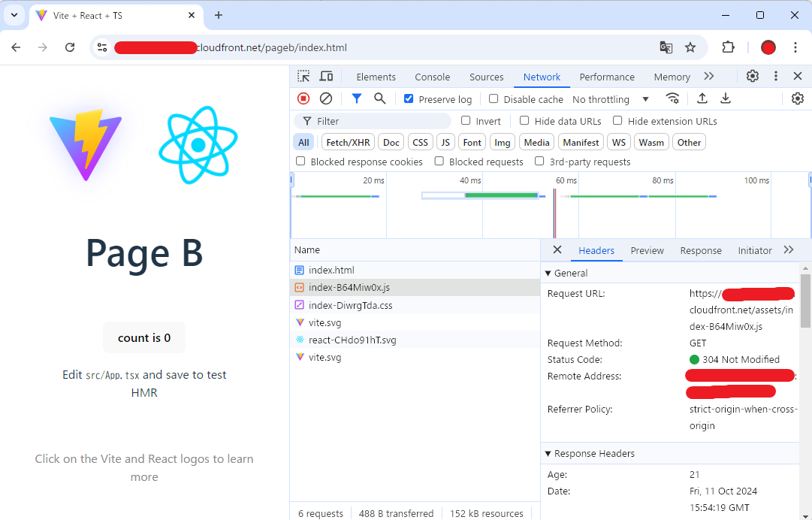The image size is (812, 520).
Task: View site information icon
Action: click(102, 47)
